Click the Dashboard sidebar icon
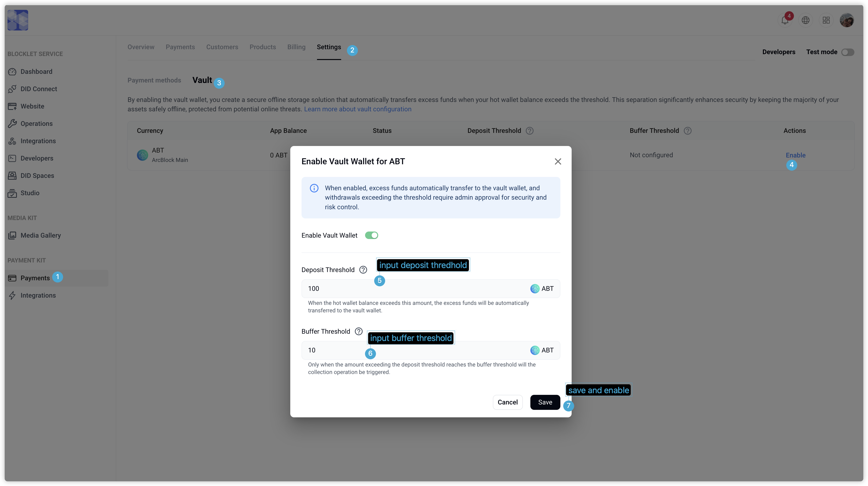Screen dimensions: 868x486 coord(12,72)
